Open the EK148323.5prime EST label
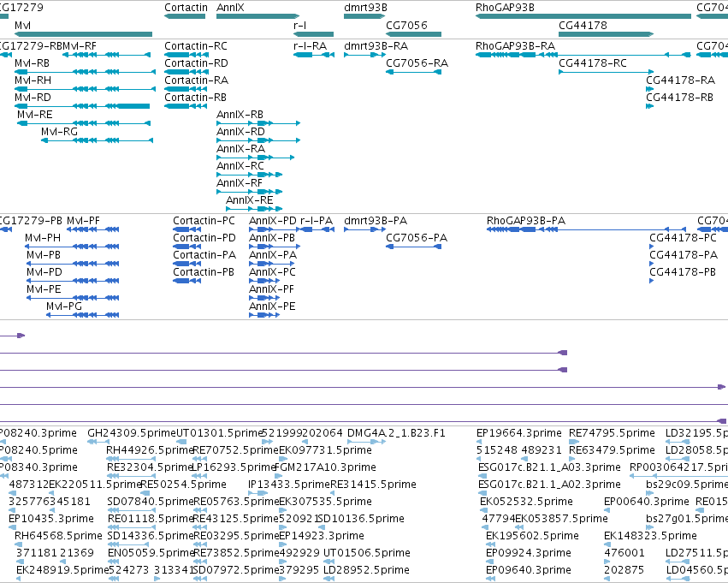Screen dimensions: 728x583 [x=650, y=535]
